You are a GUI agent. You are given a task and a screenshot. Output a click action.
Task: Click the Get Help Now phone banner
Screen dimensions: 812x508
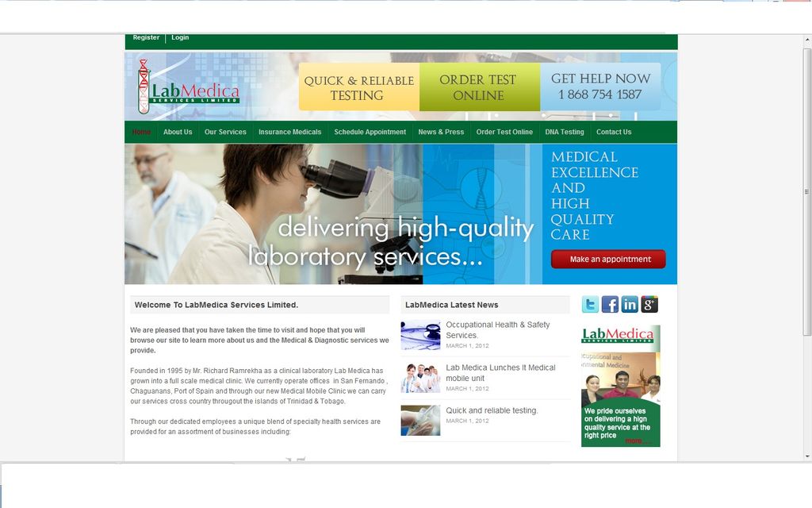click(x=600, y=87)
